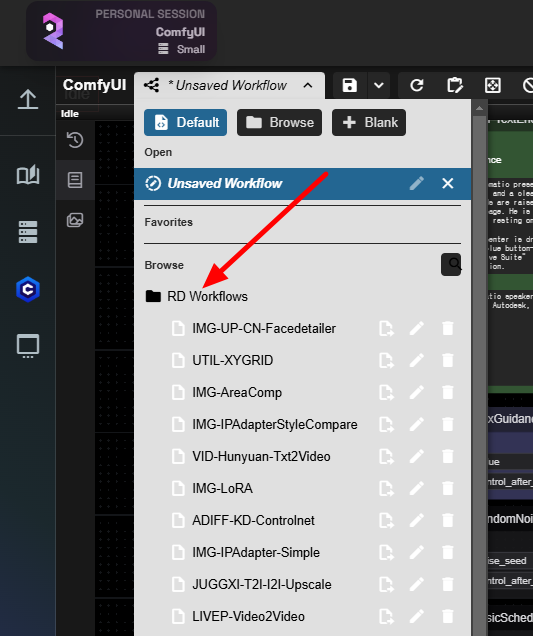533x636 pixels.
Task: Open VID-Hunyuan-Txt2Video workflow
Action: [261, 456]
